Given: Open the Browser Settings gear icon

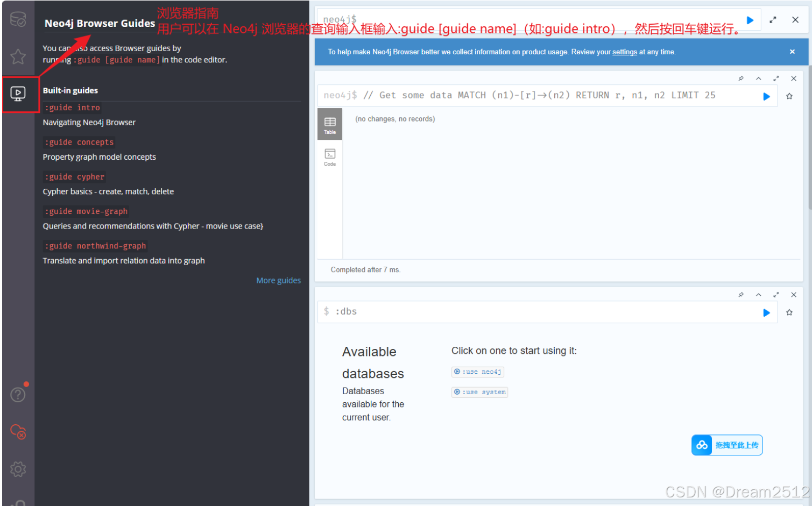Looking at the screenshot, I should (x=18, y=469).
